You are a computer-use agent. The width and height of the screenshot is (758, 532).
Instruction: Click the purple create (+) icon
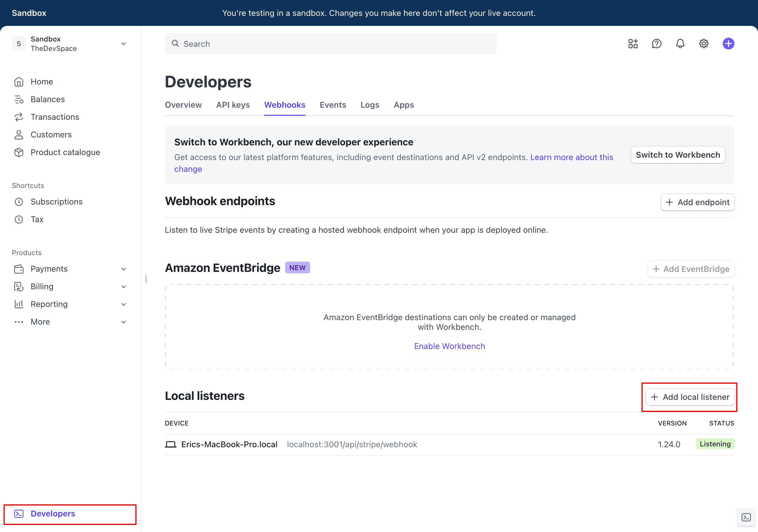point(728,43)
